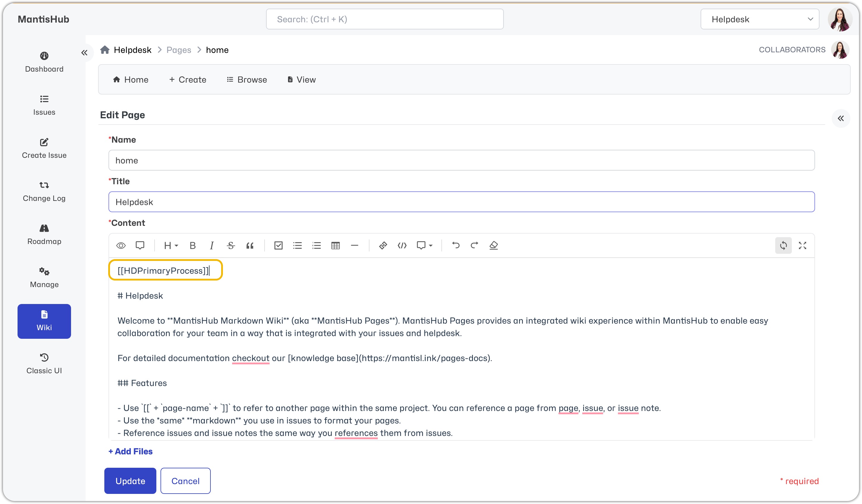The image size is (862, 504).
Task: Open the View tab in wiki menu
Action: [302, 80]
